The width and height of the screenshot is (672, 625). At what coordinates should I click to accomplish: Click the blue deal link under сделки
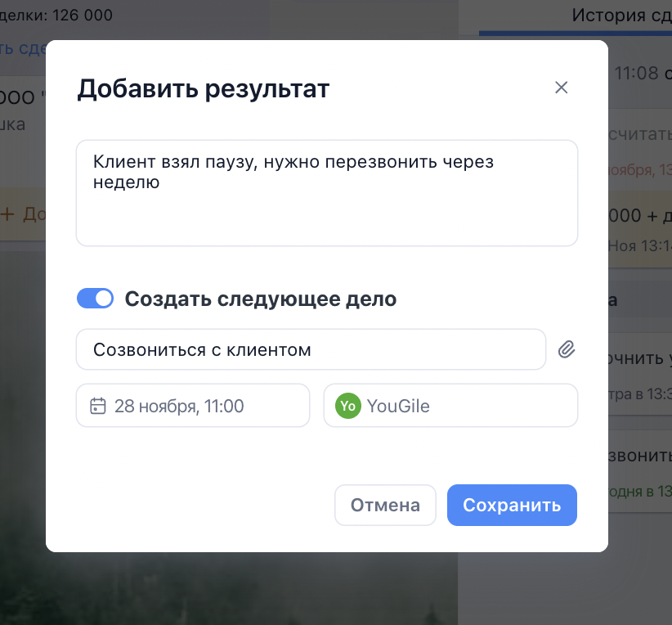coord(22,48)
